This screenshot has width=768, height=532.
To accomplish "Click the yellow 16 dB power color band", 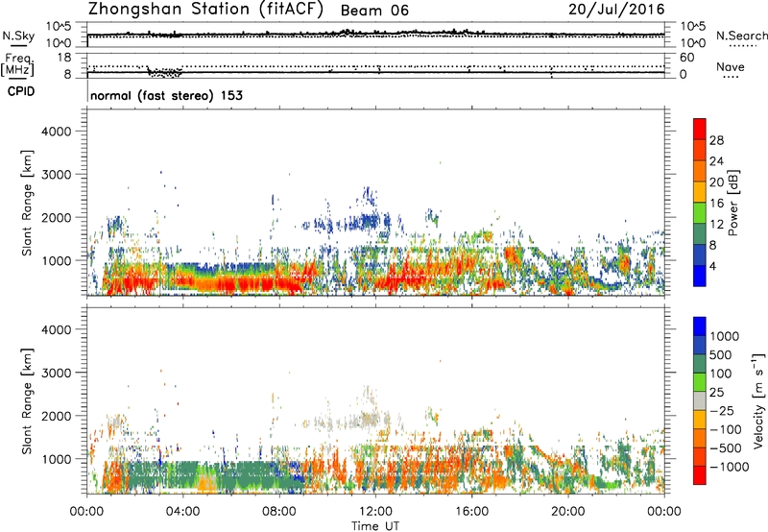I will coord(700,191).
